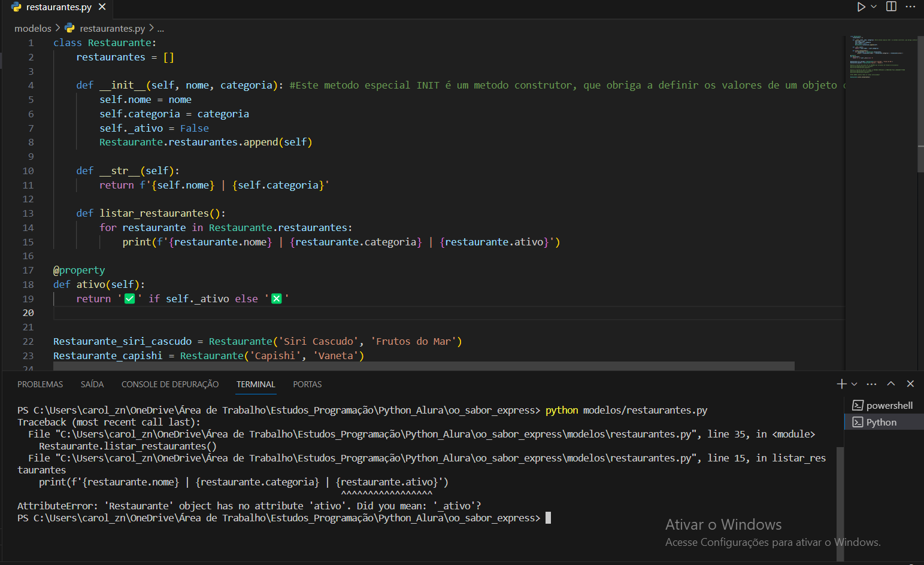Click line number 13 in the gutter
Image resolution: width=924 pixels, height=565 pixels.
[x=28, y=213]
